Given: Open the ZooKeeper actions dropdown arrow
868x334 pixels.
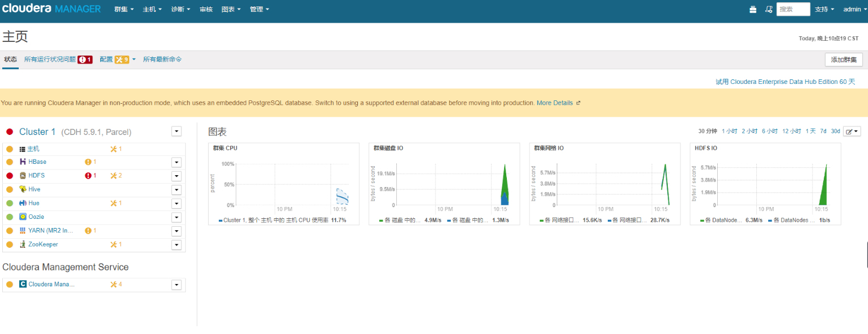Looking at the screenshot, I should tap(177, 245).
